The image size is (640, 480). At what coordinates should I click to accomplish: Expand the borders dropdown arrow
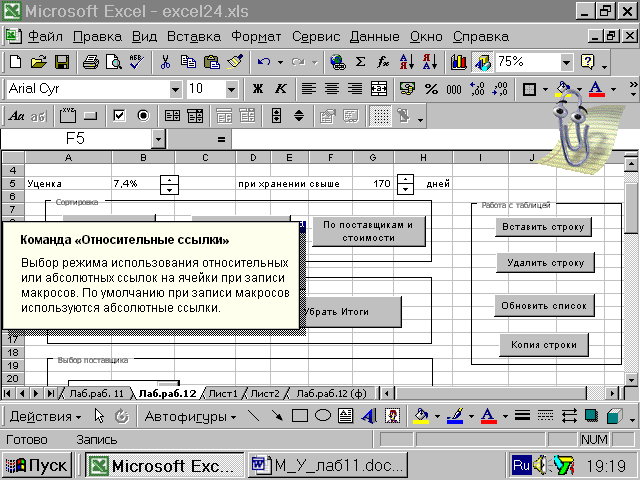coord(545,89)
